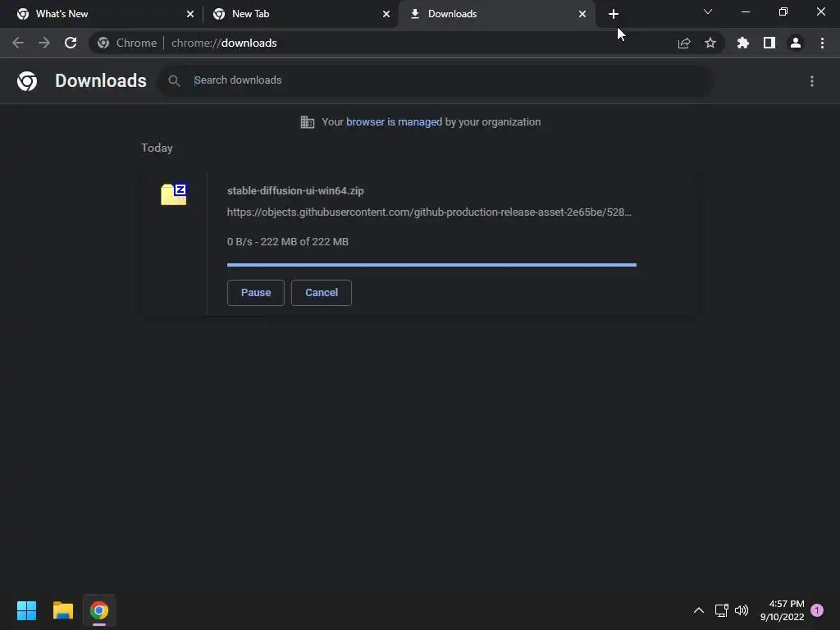Open File Explorer from the taskbar

pyautogui.click(x=62, y=610)
